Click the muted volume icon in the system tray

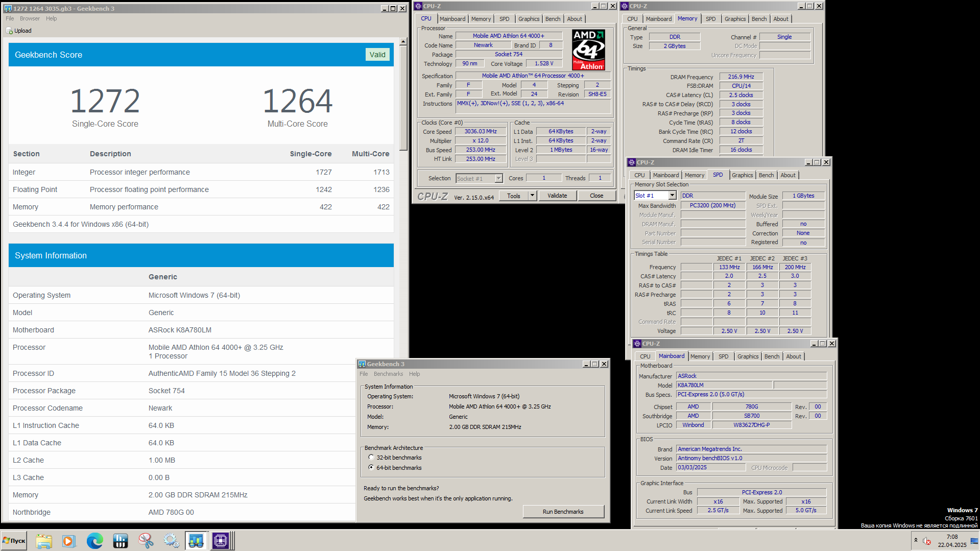pyautogui.click(x=927, y=541)
